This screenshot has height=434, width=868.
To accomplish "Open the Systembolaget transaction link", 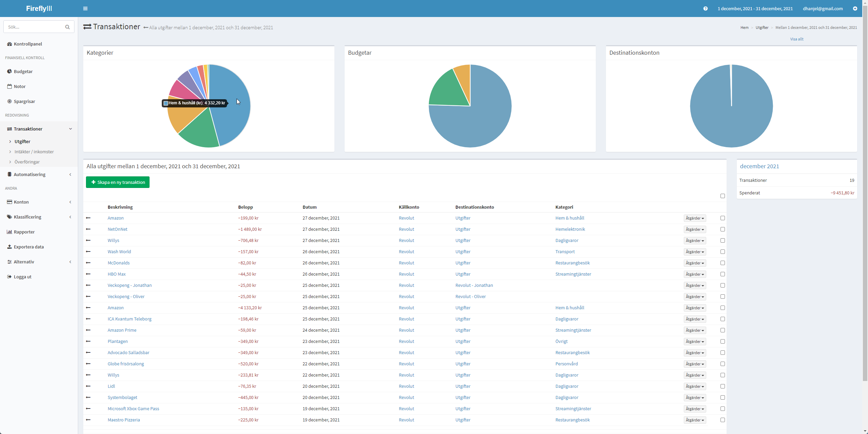I will [122, 397].
